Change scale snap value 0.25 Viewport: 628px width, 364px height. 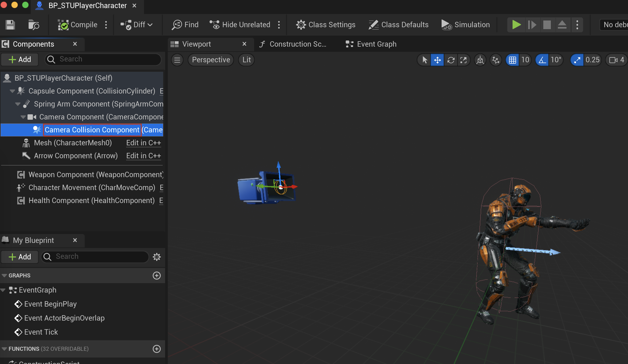point(592,60)
